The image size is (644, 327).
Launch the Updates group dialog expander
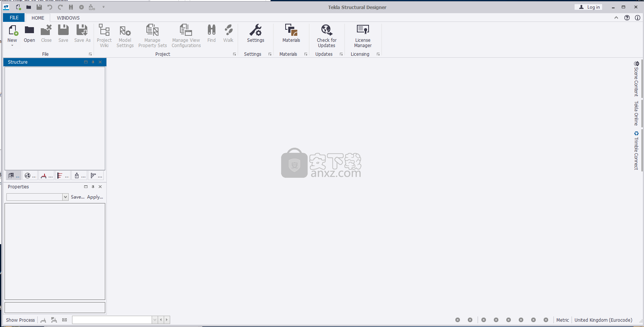341,54
